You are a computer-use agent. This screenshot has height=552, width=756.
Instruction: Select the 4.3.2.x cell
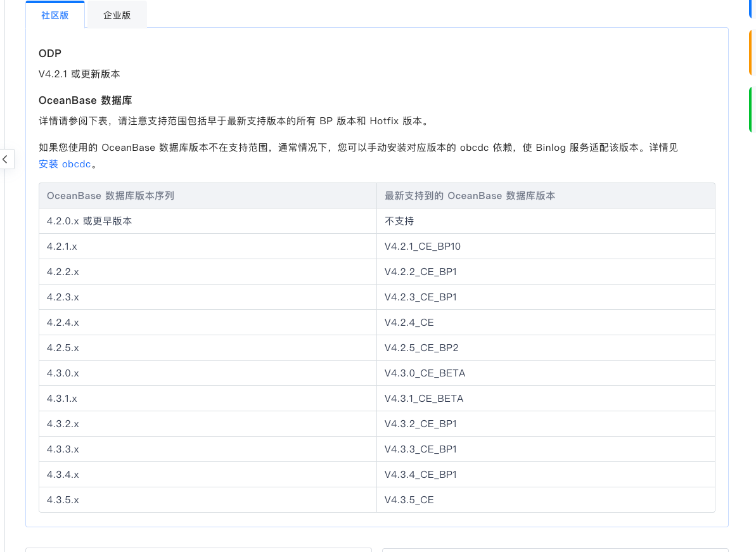[208, 424]
